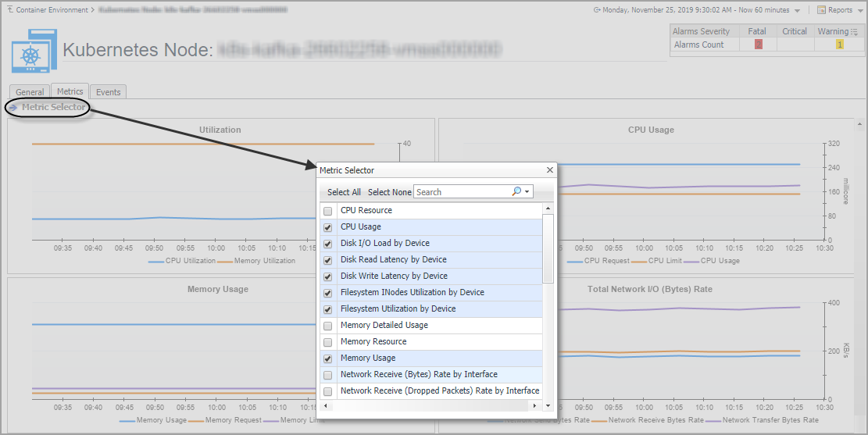Image resolution: width=868 pixels, height=435 pixels.
Task: Open the search options dropdown arrow
Action: click(527, 192)
